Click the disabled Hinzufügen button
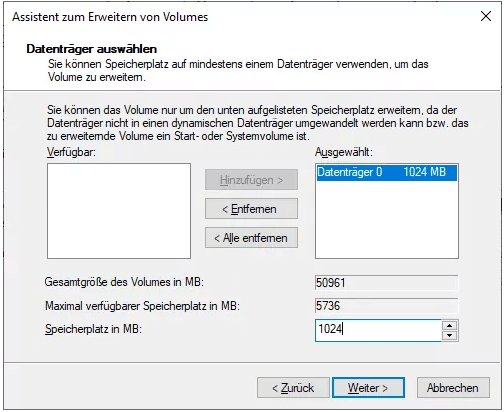This screenshot has width=504, height=412. (251, 180)
